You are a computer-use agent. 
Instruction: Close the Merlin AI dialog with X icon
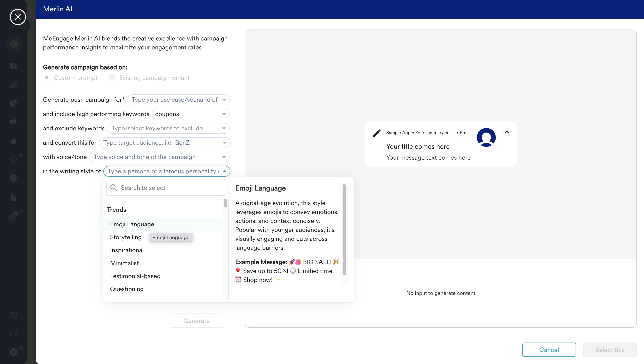pyautogui.click(x=18, y=17)
